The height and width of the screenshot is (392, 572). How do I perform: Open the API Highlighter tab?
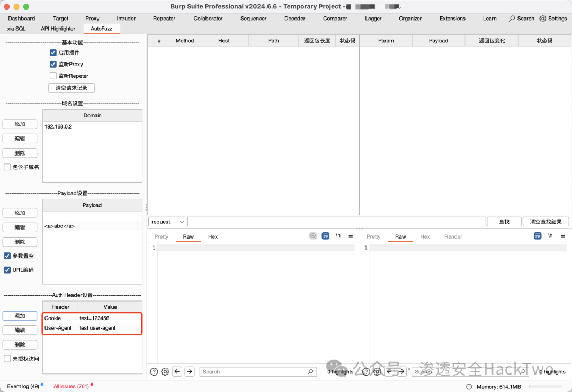[58, 29]
